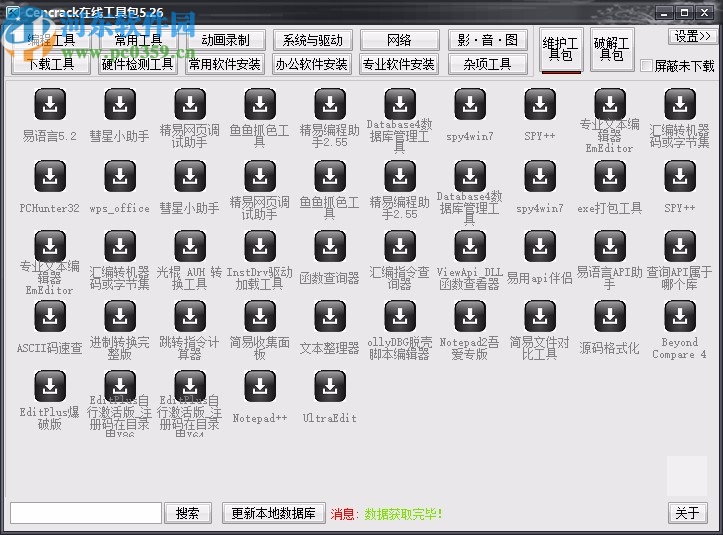
Task: Click the 简易收集面板 download icon
Action: pyautogui.click(x=260, y=316)
